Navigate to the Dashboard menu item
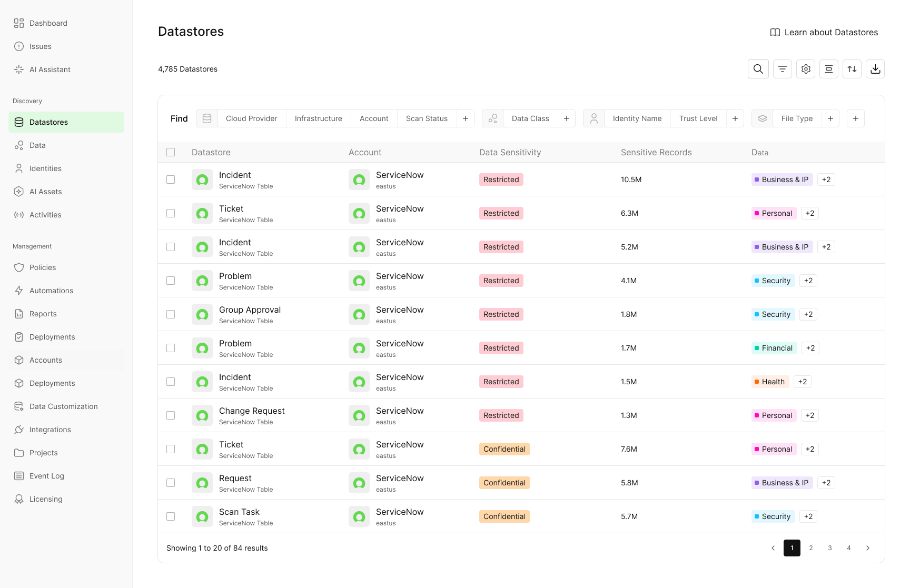The height and width of the screenshot is (588, 910). 48,23
